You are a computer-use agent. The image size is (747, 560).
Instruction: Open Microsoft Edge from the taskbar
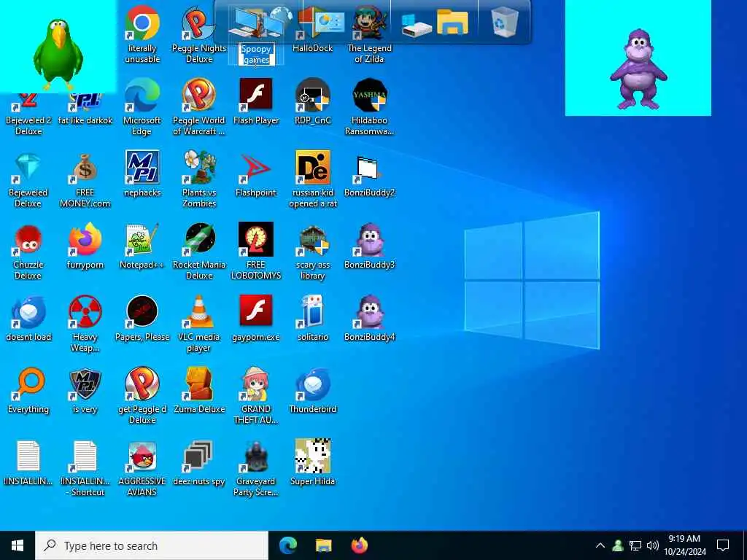287,545
